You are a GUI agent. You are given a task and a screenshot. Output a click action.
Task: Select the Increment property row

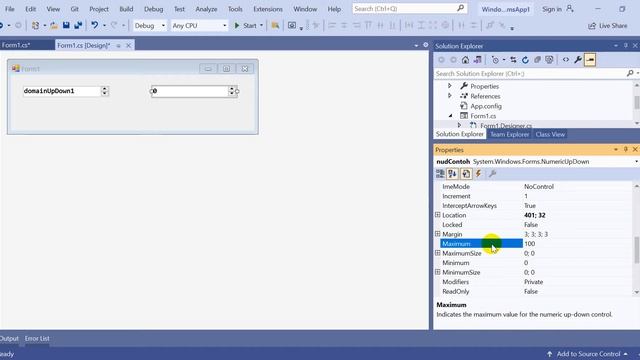pos(536,196)
